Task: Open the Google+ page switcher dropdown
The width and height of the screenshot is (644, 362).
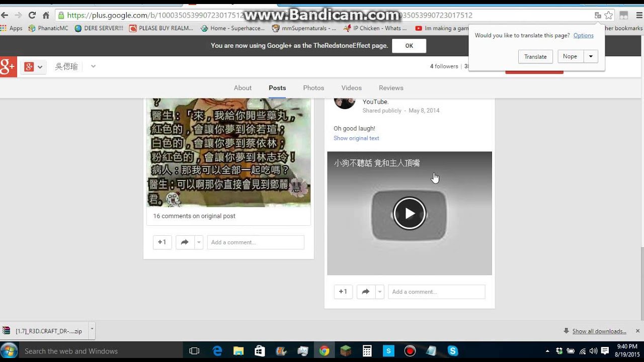Action: click(x=34, y=66)
